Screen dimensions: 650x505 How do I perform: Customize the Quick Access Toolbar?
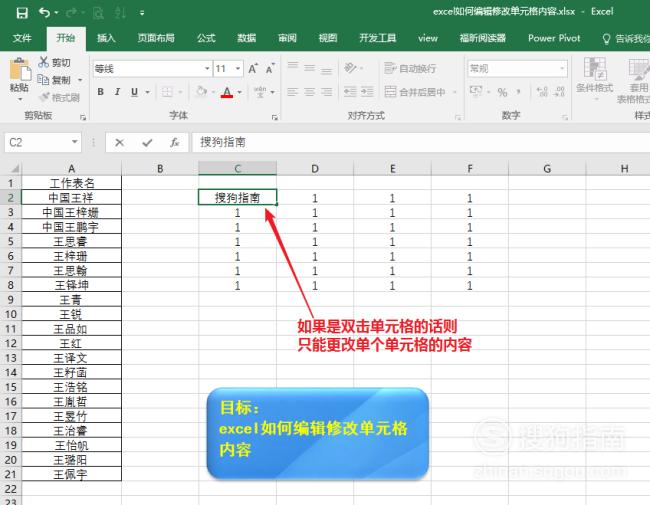point(142,13)
